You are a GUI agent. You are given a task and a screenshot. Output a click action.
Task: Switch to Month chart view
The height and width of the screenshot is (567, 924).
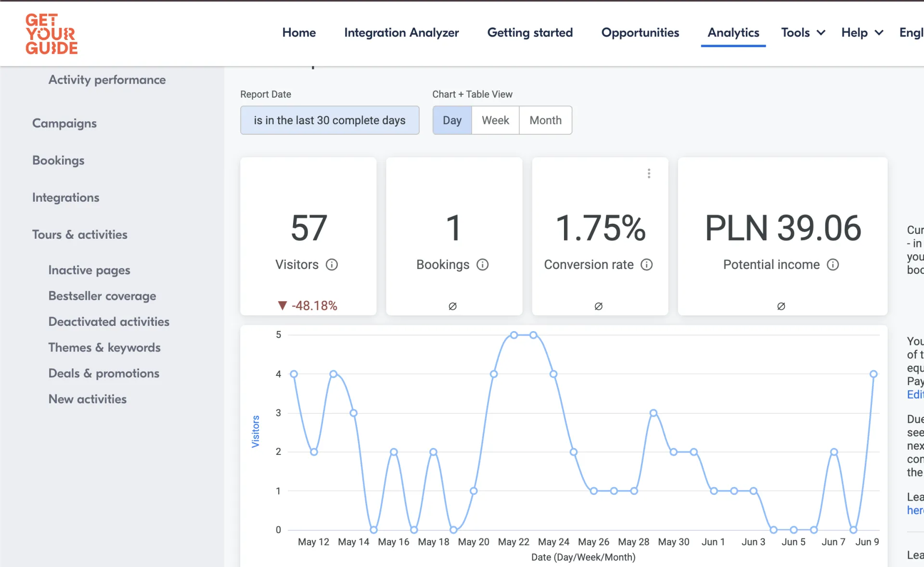coord(545,120)
